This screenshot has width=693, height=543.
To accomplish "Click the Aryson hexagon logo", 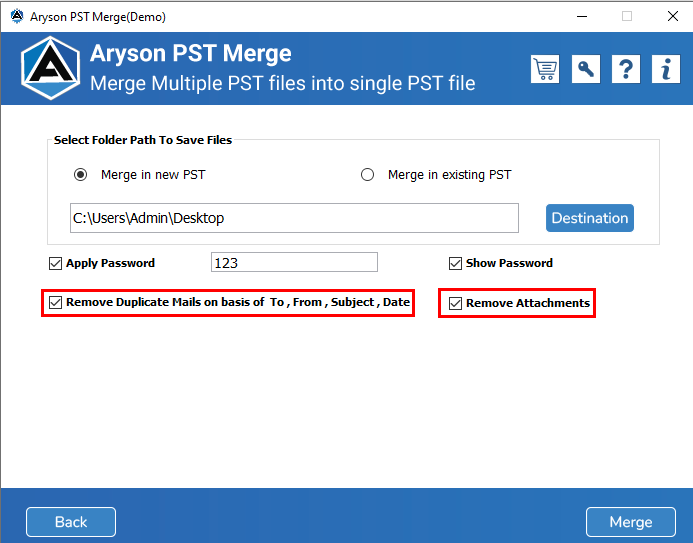I will tap(50, 68).
